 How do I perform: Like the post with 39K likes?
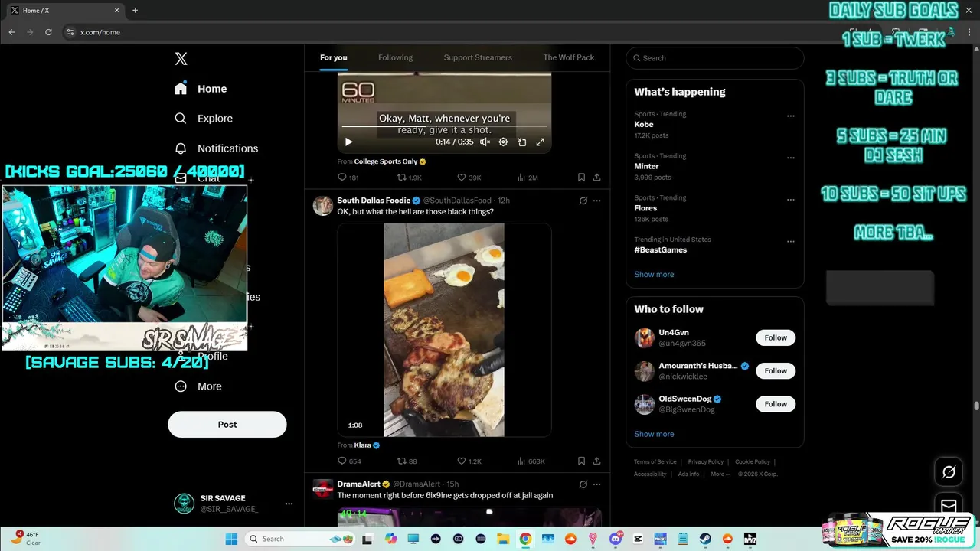coord(469,178)
